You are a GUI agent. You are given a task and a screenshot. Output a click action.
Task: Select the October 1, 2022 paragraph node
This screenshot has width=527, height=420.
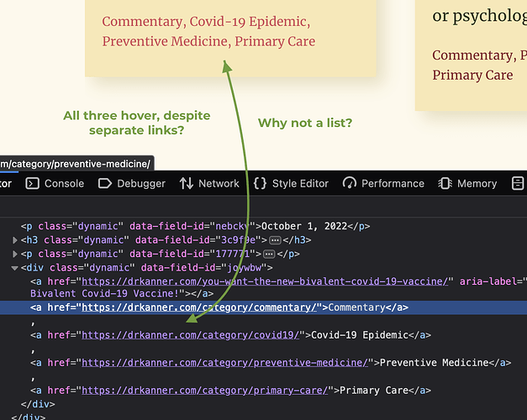(195, 226)
